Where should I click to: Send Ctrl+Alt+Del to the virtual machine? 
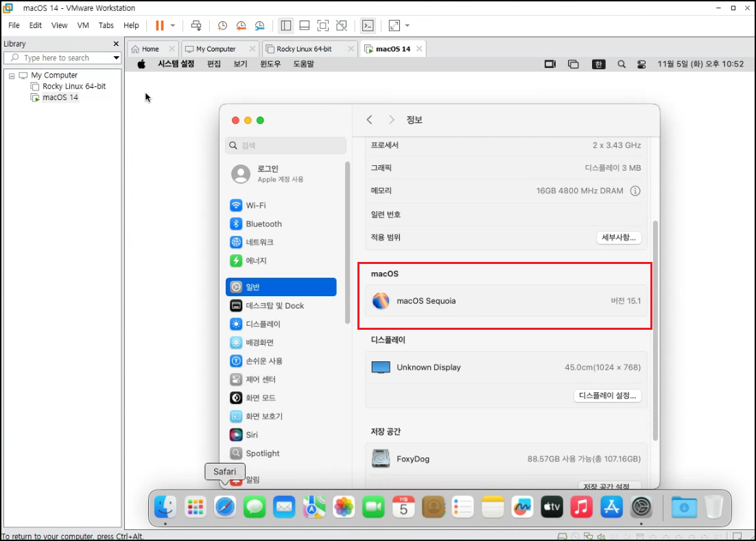(x=196, y=25)
